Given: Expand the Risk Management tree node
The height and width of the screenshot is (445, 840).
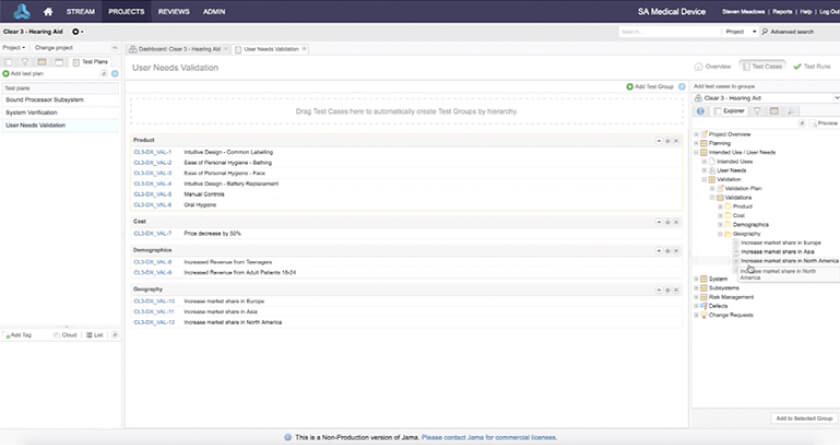Looking at the screenshot, I should 697,297.
